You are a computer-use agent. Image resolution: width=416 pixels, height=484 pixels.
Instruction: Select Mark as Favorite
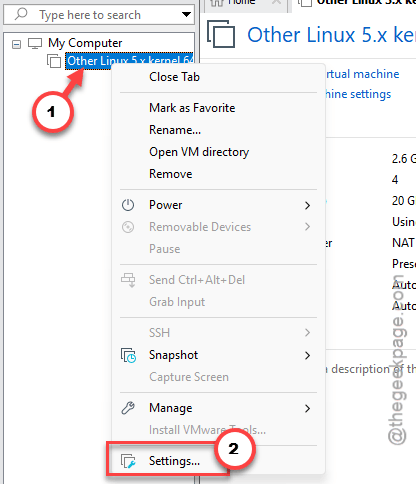tap(192, 108)
